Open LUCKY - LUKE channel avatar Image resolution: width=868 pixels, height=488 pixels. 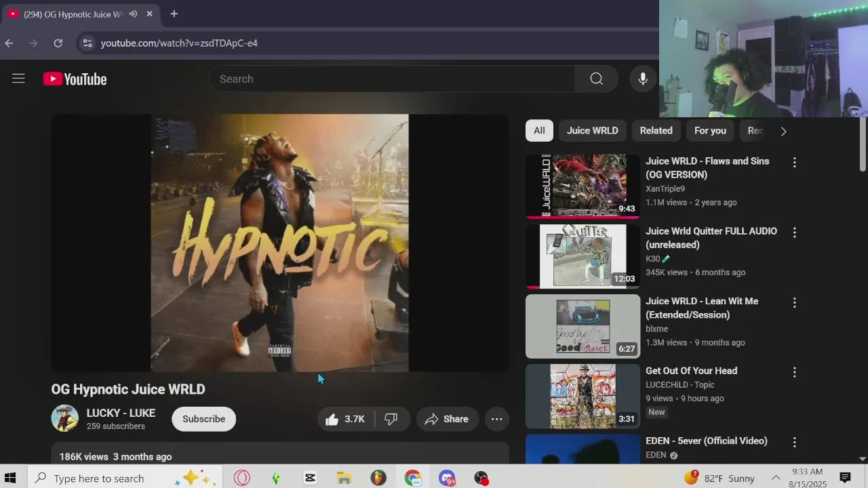(x=65, y=418)
